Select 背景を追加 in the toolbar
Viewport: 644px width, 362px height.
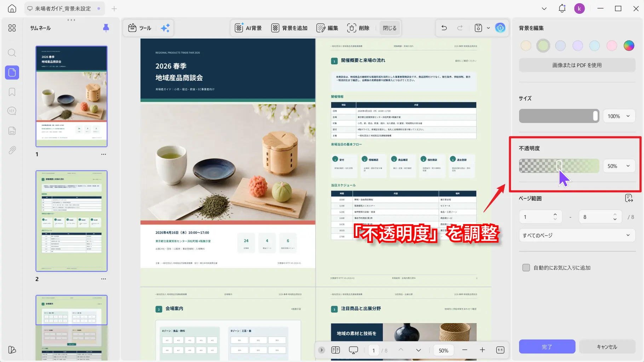(x=289, y=28)
